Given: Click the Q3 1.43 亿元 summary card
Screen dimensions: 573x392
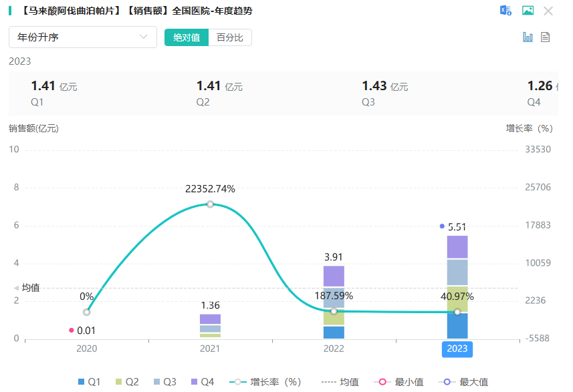Looking at the screenshot, I should (x=385, y=93).
